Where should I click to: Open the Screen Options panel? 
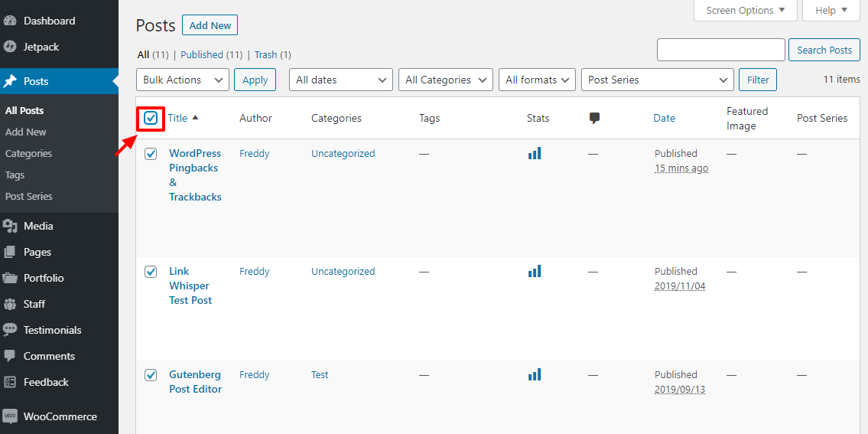(x=745, y=11)
